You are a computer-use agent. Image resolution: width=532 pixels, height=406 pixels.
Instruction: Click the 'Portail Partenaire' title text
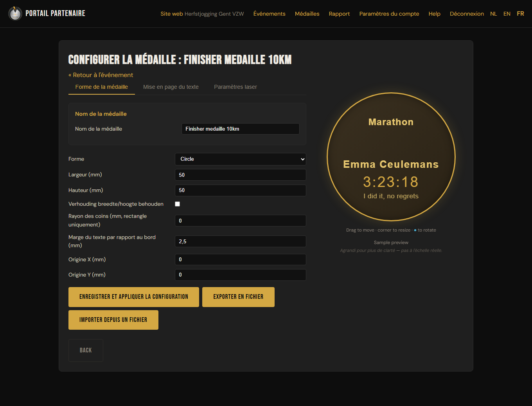(55, 13)
